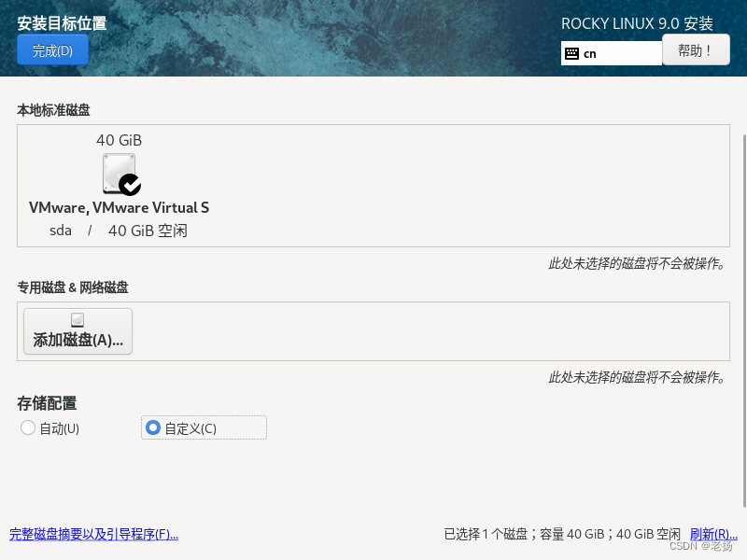Click the sda / 40 GiB 空闲 text
The width and height of the screenshot is (747, 560).
(x=119, y=231)
